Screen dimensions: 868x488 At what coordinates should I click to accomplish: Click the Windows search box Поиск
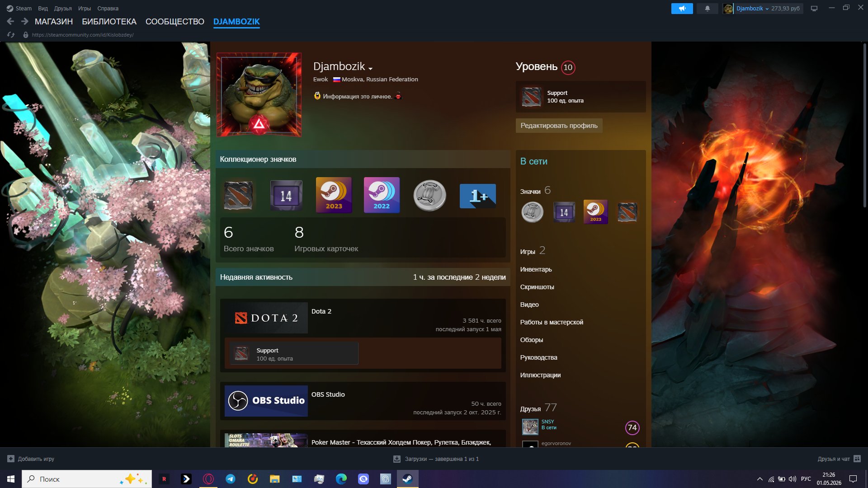[x=87, y=479]
